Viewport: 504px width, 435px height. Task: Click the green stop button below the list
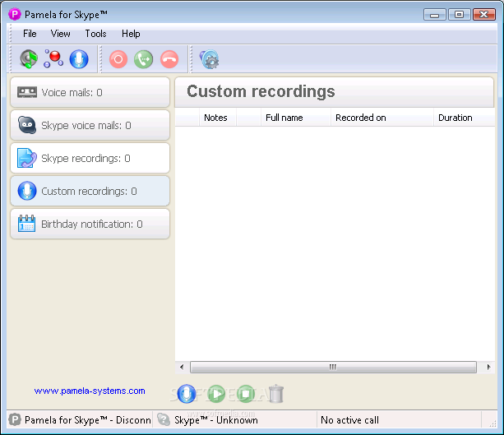(246, 394)
